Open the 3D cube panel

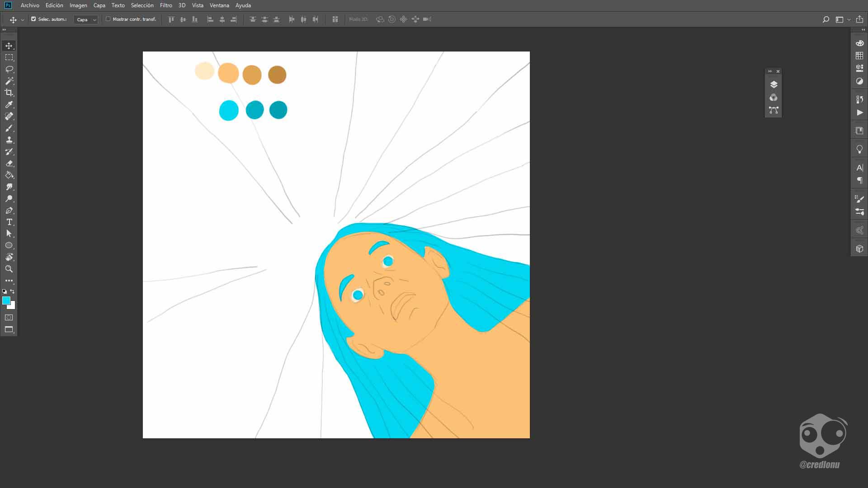859,249
